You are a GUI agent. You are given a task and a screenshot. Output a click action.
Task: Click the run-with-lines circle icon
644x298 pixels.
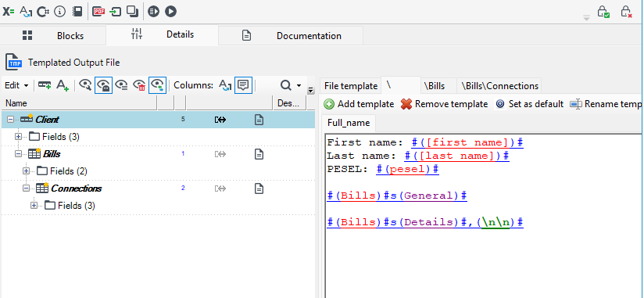click(x=153, y=12)
